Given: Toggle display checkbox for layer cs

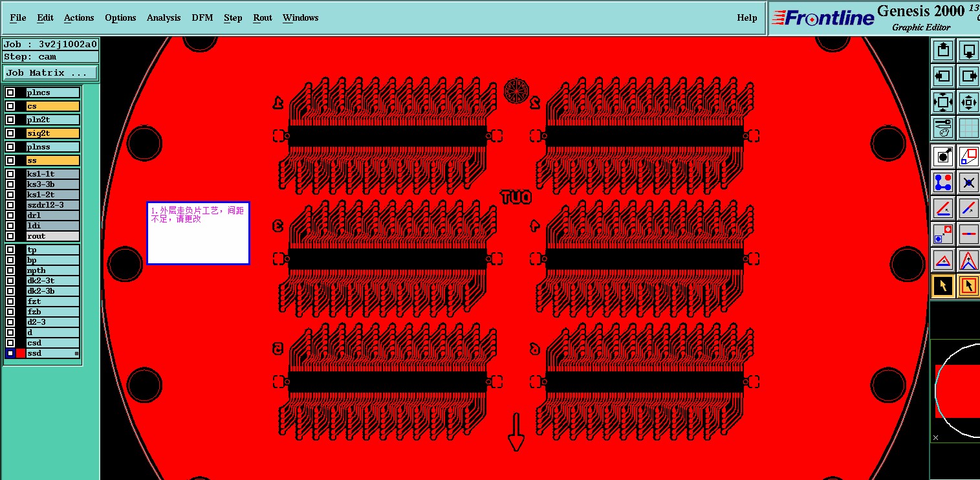Looking at the screenshot, I should (x=10, y=106).
